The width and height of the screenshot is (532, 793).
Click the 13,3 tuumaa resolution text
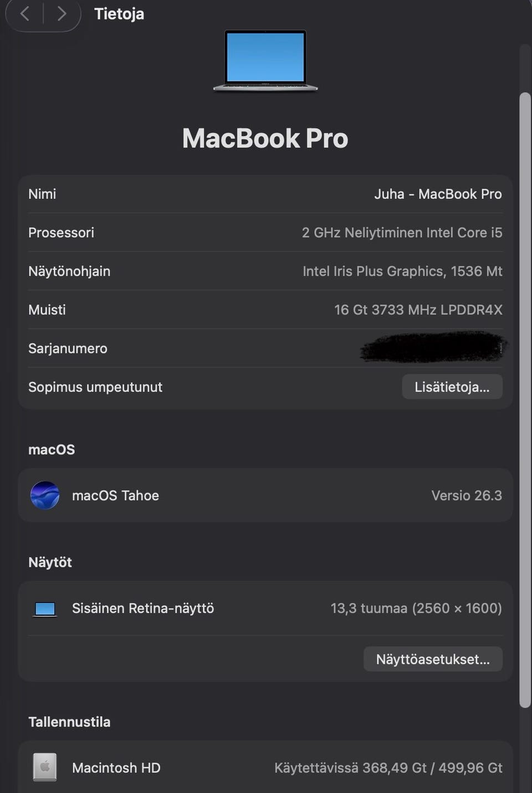[x=416, y=608]
